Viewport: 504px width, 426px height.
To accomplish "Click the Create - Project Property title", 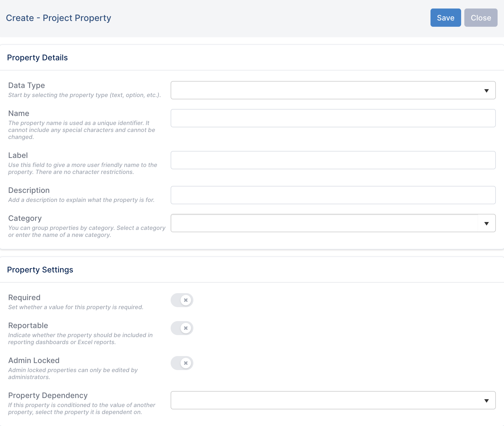I will pos(59,18).
